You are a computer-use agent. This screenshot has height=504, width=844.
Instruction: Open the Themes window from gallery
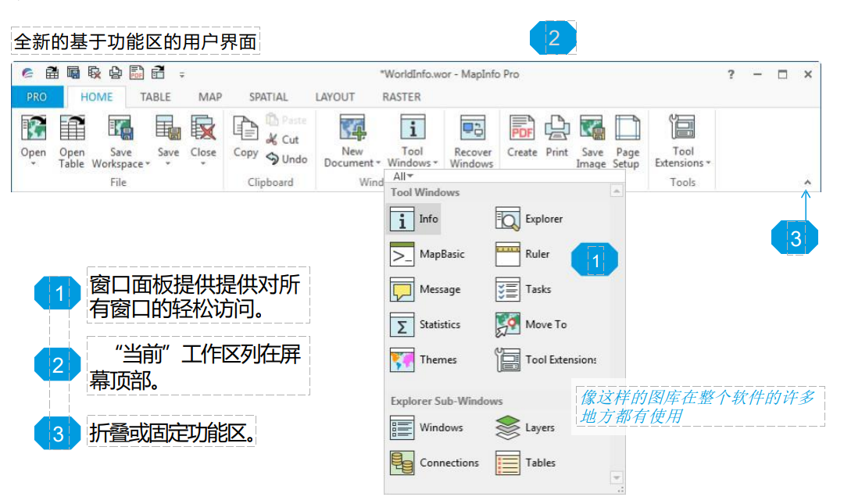point(423,359)
